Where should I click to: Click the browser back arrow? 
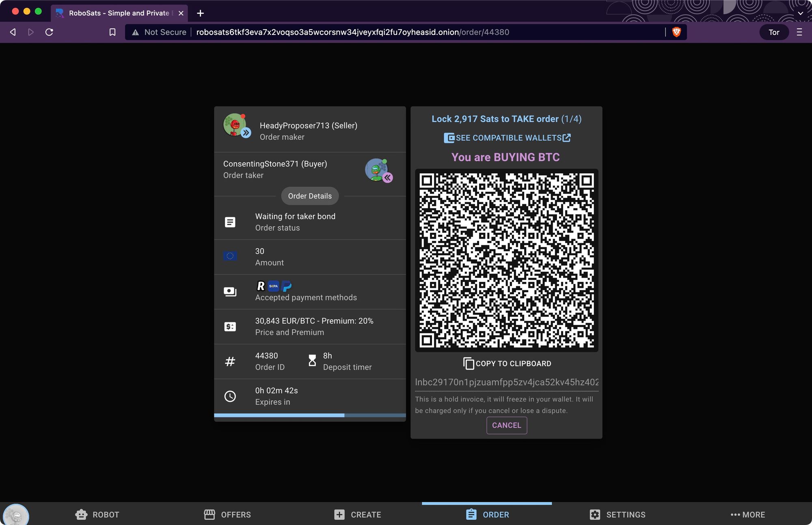(13, 32)
